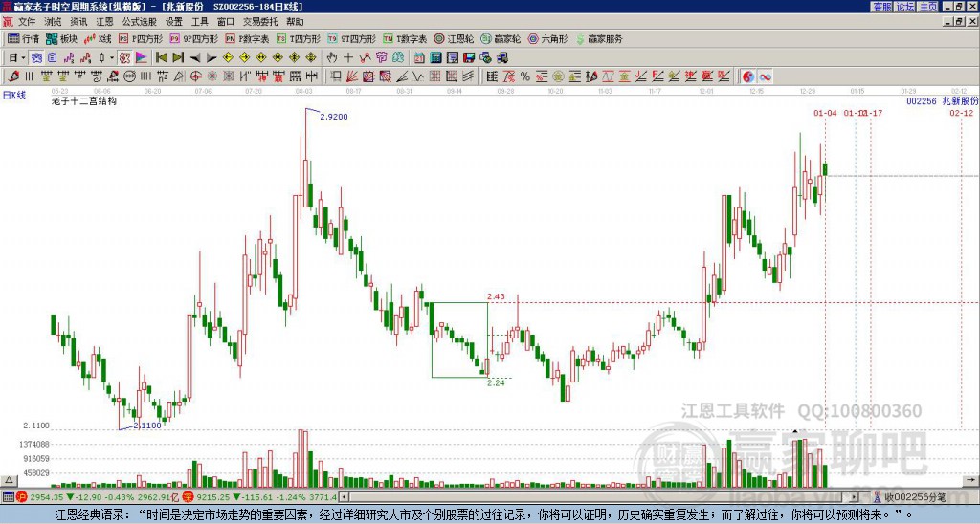
Task: Open the 江恩轮 Gann wheel tool
Action: [x=455, y=38]
